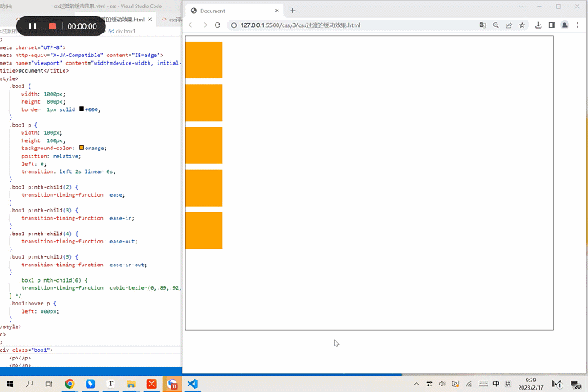Click the browser address bar URL
The height and width of the screenshot is (392, 588).
(300, 25)
